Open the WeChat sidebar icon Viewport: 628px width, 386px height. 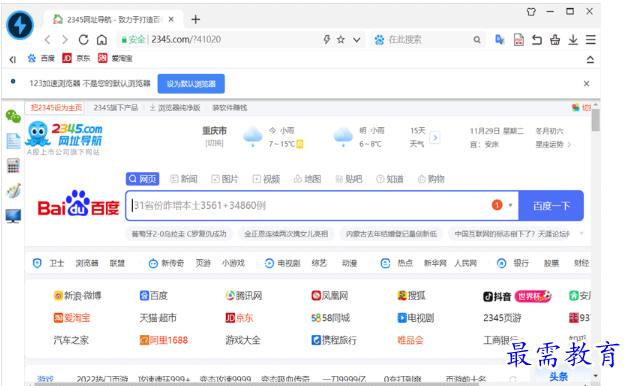point(13,117)
